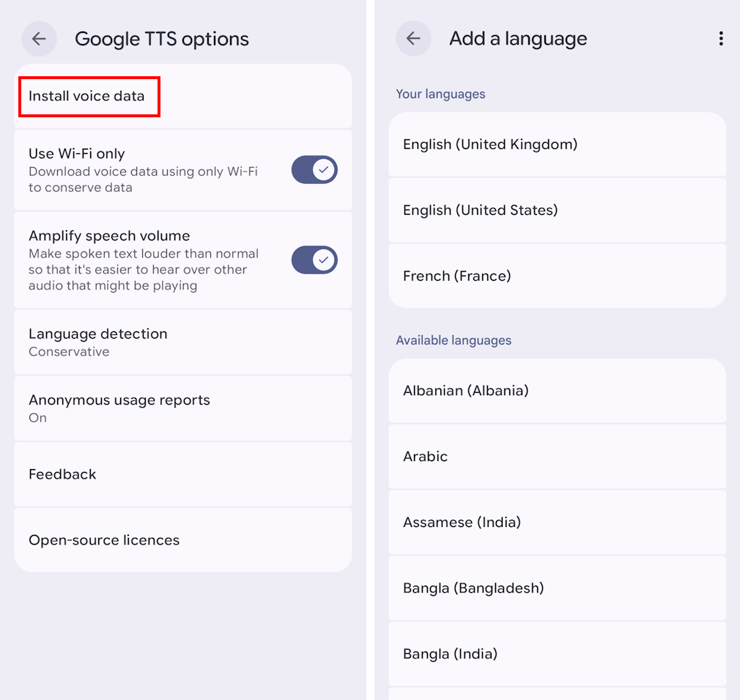This screenshot has width=740, height=700.
Task: Open Install voice data settings
Action: pyautogui.click(x=88, y=96)
